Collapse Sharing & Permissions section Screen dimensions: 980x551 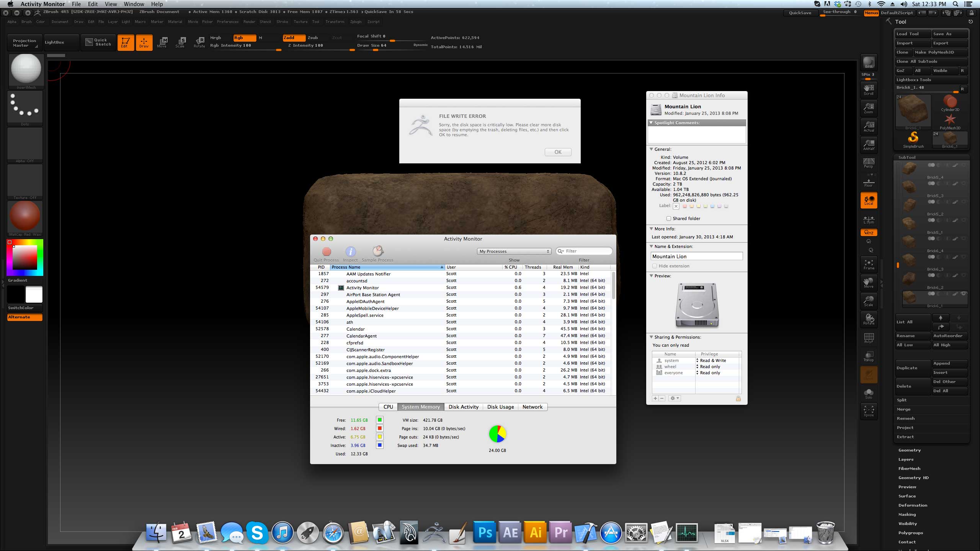click(x=651, y=337)
